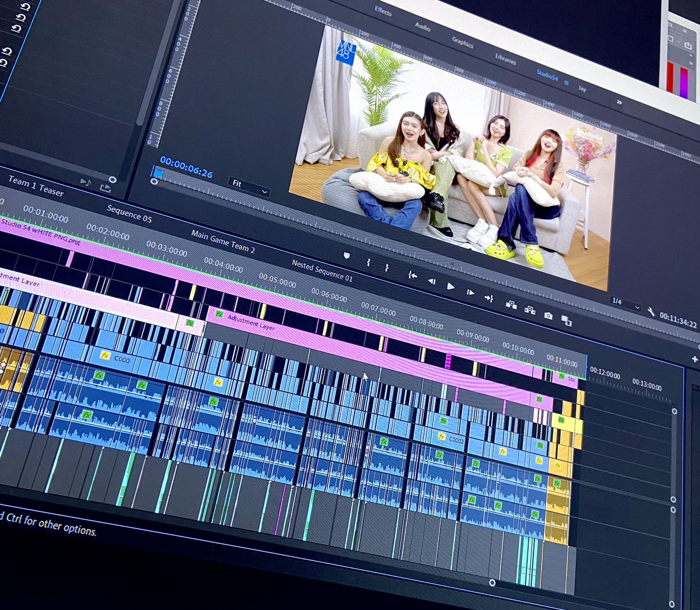700x610 pixels.
Task: Click the 00:00:06:26 playhead timecode
Action: [x=186, y=167]
